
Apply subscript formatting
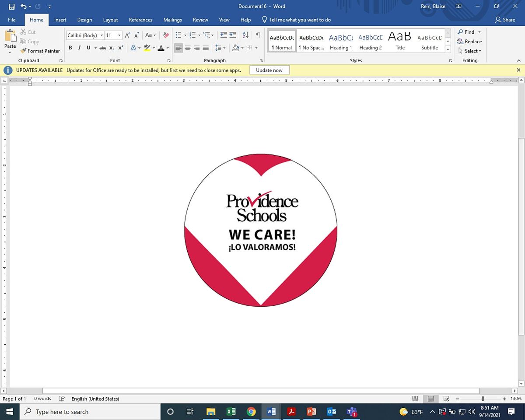112,48
